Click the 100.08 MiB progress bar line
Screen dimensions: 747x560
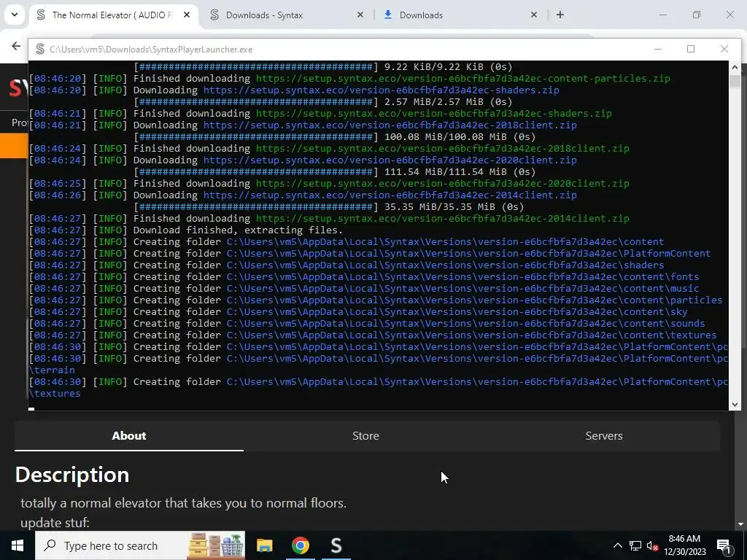point(334,136)
